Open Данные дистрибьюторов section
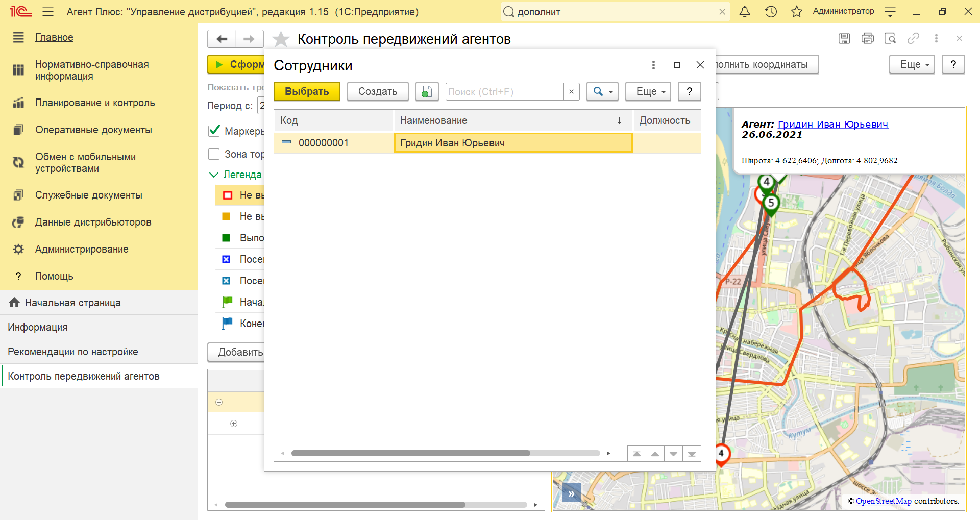Viewport: 980px width, 520px height. click(x=93, y=222)
